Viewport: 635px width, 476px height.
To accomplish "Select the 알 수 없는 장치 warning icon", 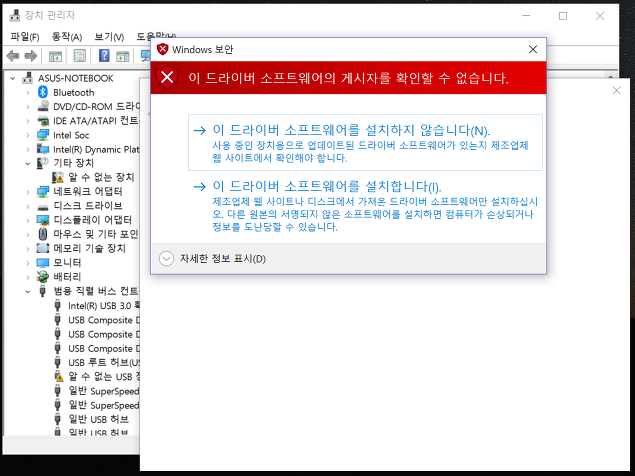I will point(58,177).
